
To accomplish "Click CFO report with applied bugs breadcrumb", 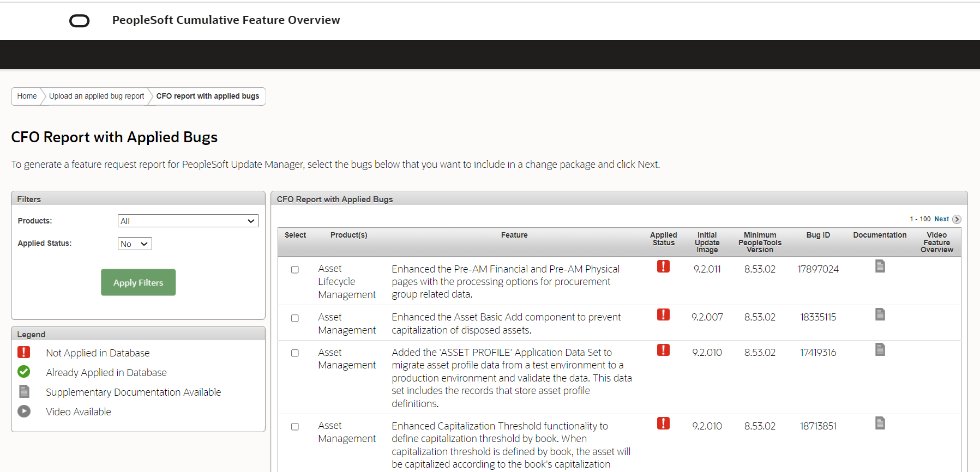I will point(208,96).
